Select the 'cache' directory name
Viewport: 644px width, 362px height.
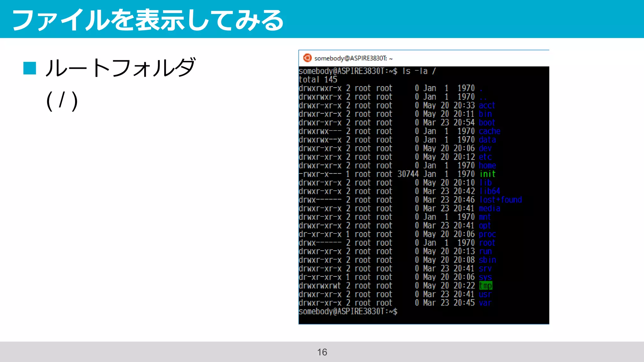490,131
